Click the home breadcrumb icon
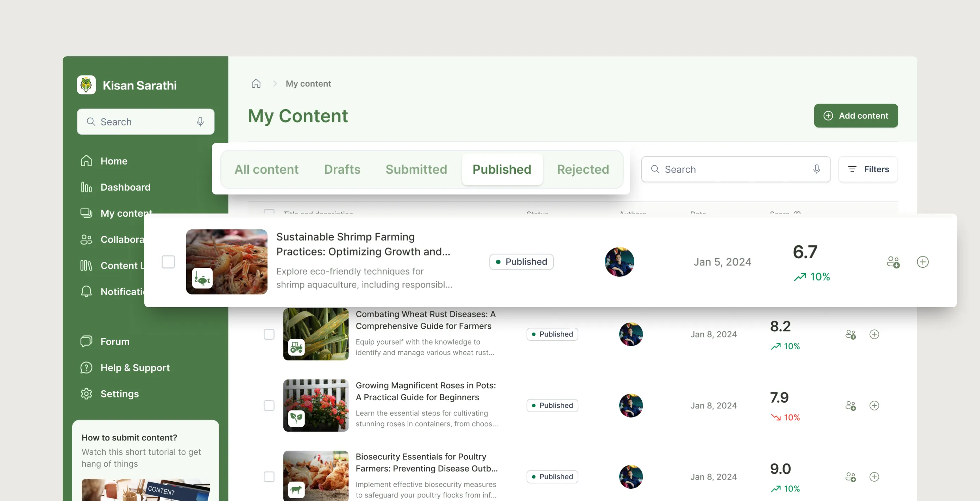Viewport: 980px width, 501px height. point(256,83)
